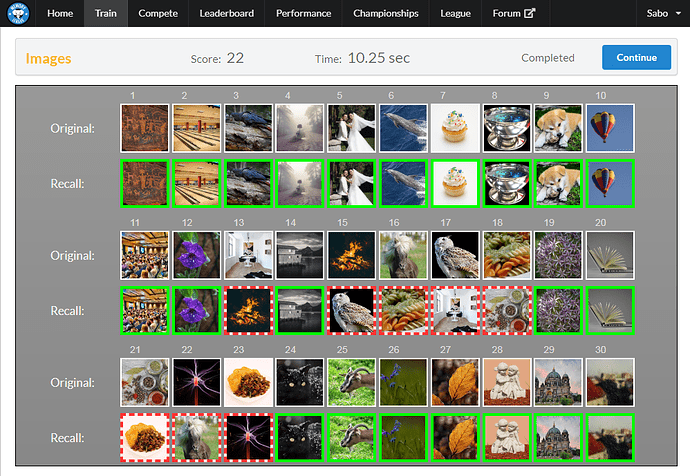This screenshot has width=690, height=476.
Task: Select original image 28 cherub statue
Action: click(506, 382)
